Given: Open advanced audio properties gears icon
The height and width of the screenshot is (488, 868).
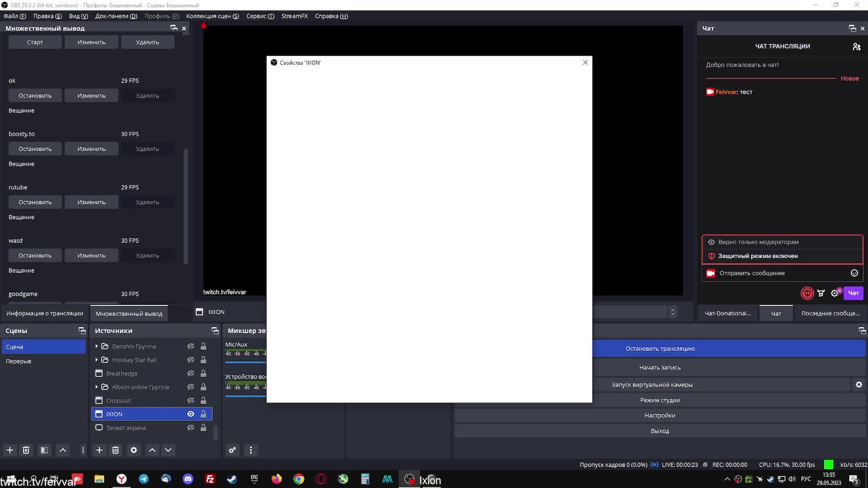Looking at the screenshot, I should pyautogui.click(x=233, y=450).
